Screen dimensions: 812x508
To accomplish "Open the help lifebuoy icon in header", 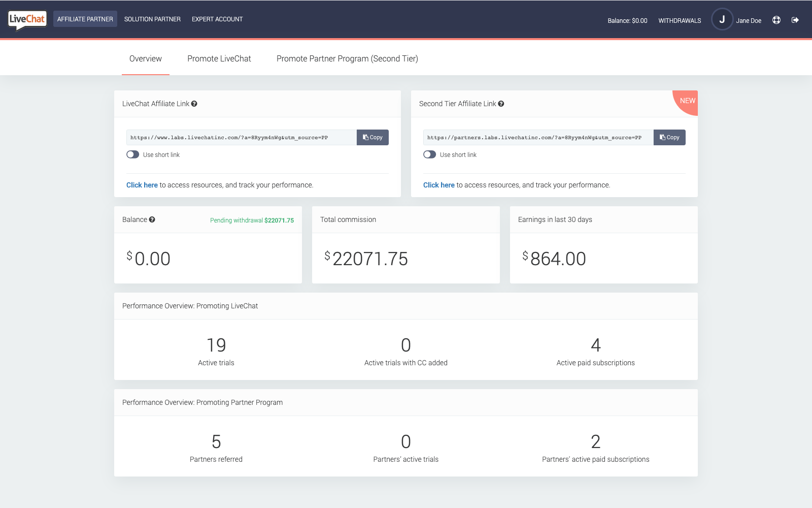I will click(776, 20).
